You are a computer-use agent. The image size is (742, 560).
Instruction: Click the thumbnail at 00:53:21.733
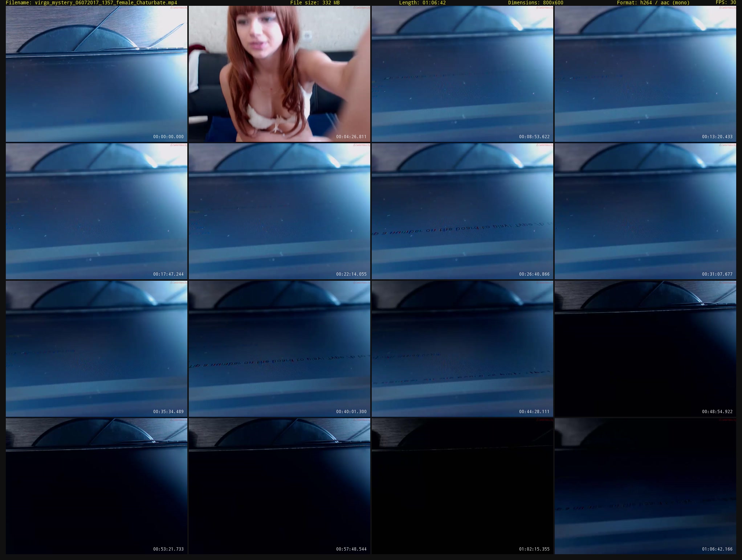(x=97, y=486)
